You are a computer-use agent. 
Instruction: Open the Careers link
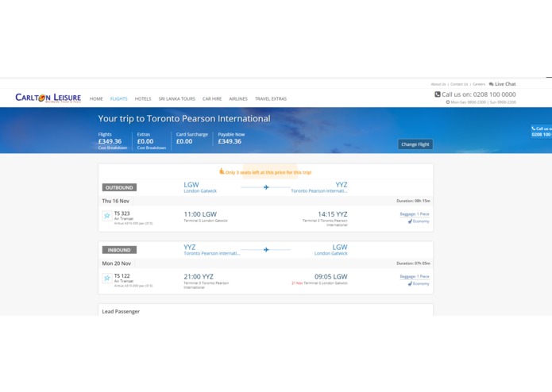pos(479,84)
